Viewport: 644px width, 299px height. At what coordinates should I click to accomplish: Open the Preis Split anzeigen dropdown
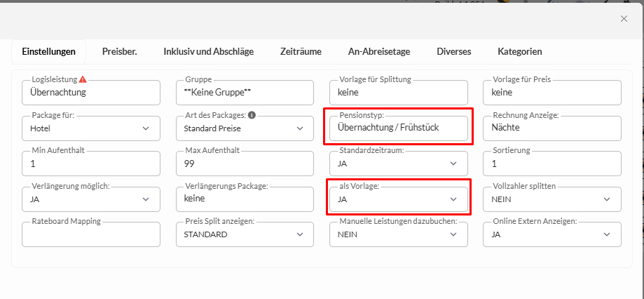244,234
